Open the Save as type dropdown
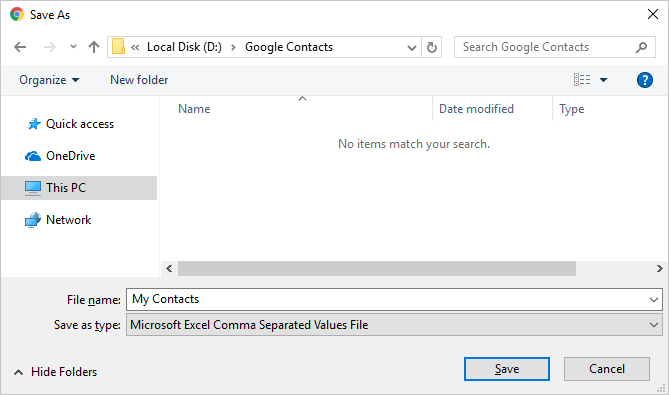 (x=394, y=325)
